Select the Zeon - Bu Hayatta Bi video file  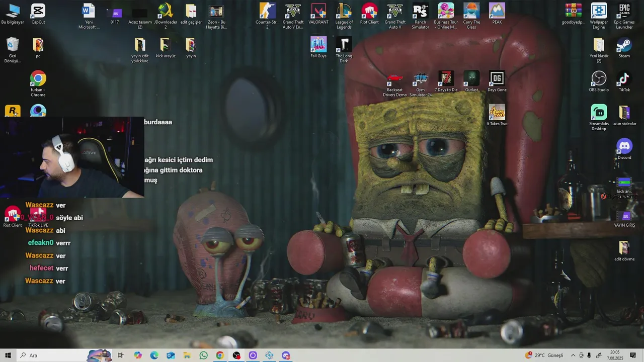(x=216, y=17)
